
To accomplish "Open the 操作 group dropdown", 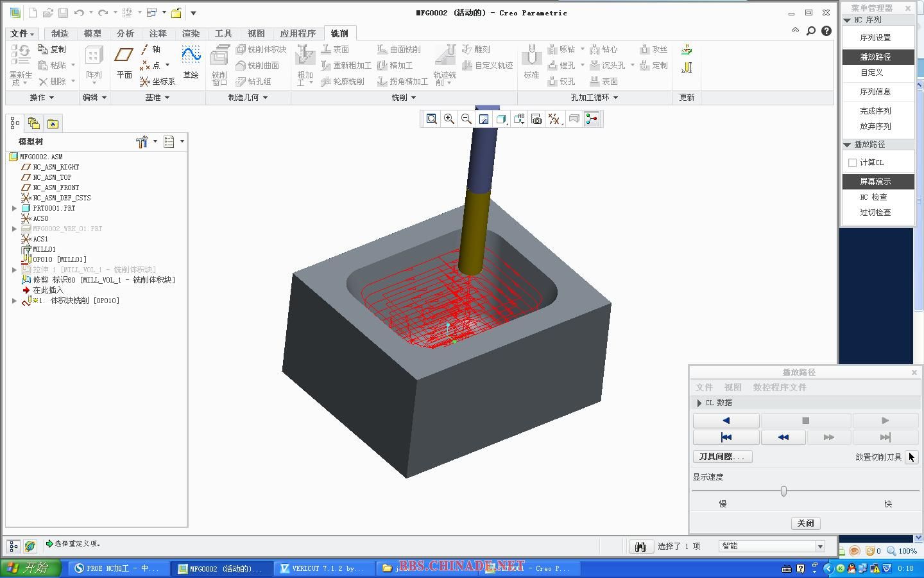I will pos(42,98).
